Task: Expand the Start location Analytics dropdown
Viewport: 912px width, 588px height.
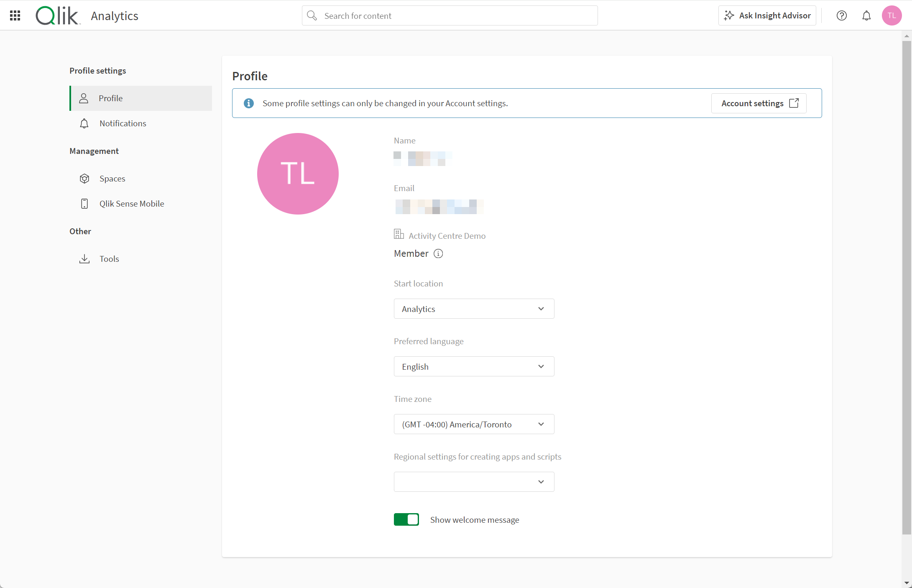Action: click(x=474, y=309)
